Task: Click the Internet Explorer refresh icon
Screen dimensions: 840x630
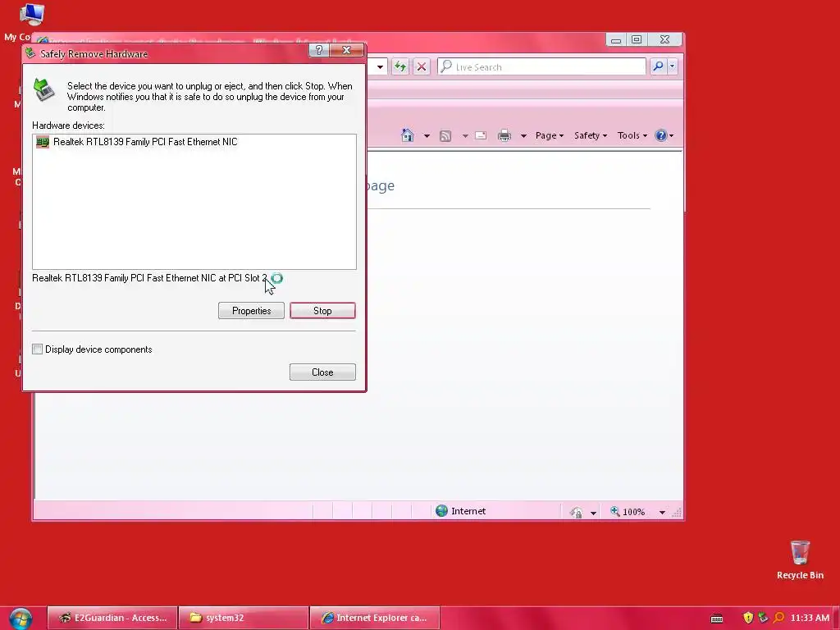Action: 400,67
